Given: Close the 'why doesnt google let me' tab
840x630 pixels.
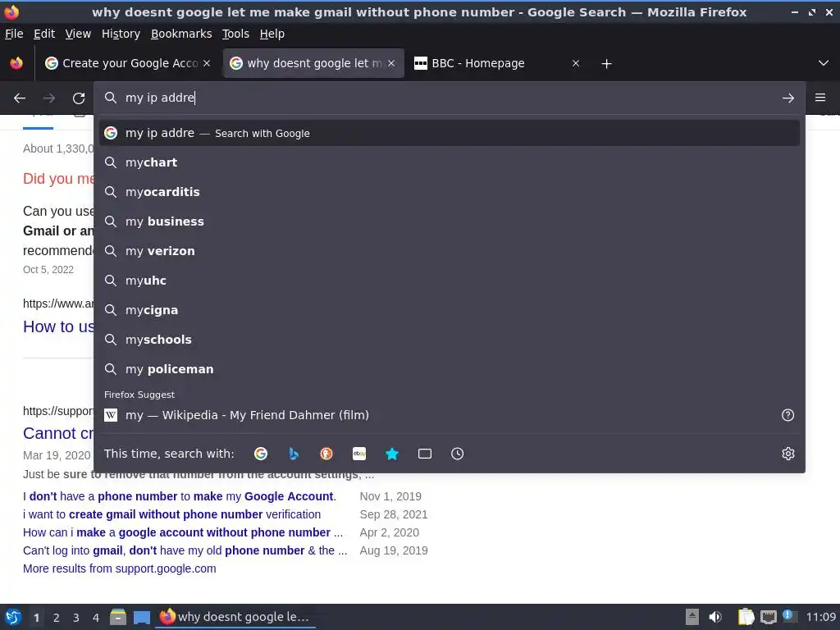Looking at the screenshot, I should click(x=391, y=63).
